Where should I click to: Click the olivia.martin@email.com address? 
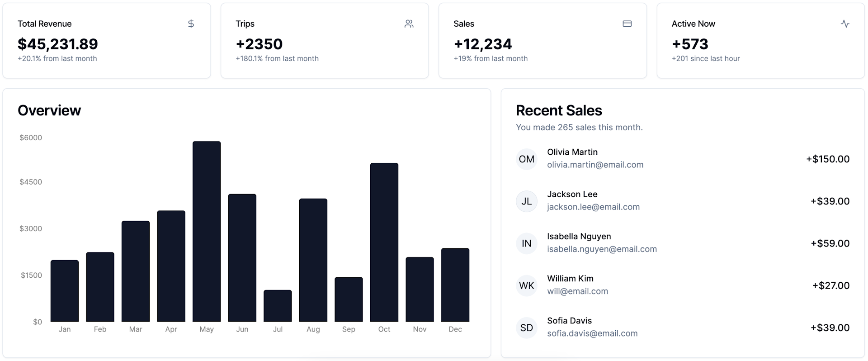coord(595,165)
